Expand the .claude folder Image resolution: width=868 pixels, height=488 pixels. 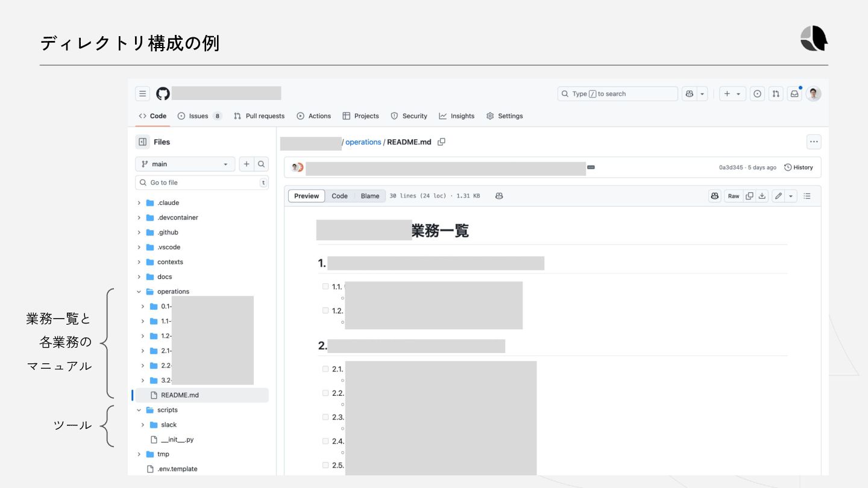coord(139,203)
